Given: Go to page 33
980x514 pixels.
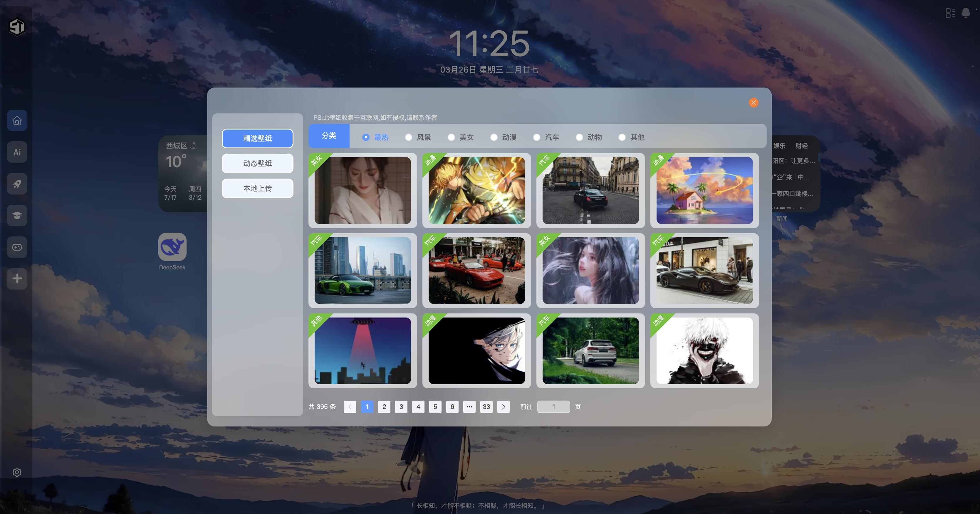Looking at the screenshot, I should coord(486,407).
